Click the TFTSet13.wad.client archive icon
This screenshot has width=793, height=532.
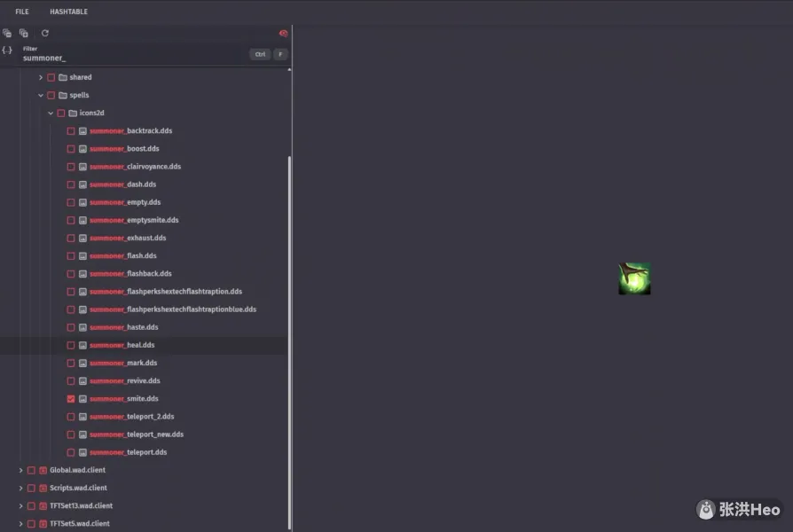click(43, 506)
